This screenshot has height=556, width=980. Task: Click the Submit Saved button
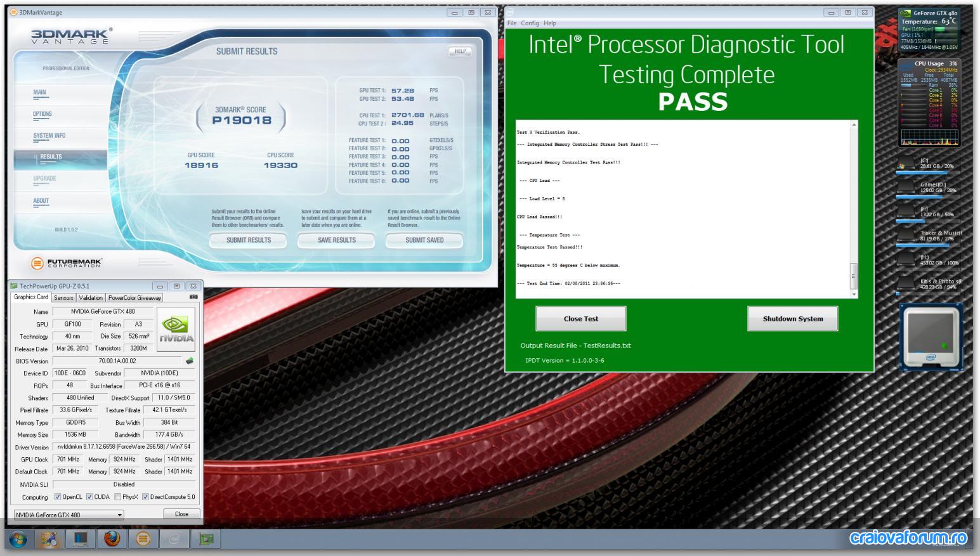[424, 240]
